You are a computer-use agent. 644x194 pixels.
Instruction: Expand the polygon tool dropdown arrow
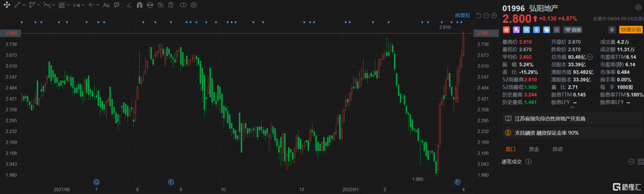pyautogui.click(x=39, y=5)
